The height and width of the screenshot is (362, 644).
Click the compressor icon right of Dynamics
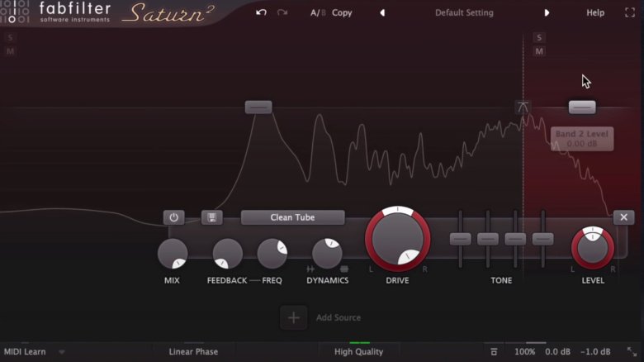click(344, 269)
